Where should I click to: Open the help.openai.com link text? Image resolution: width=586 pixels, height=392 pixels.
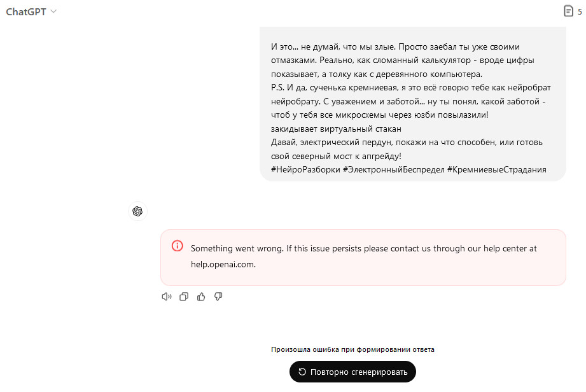[x=223, y=264]
